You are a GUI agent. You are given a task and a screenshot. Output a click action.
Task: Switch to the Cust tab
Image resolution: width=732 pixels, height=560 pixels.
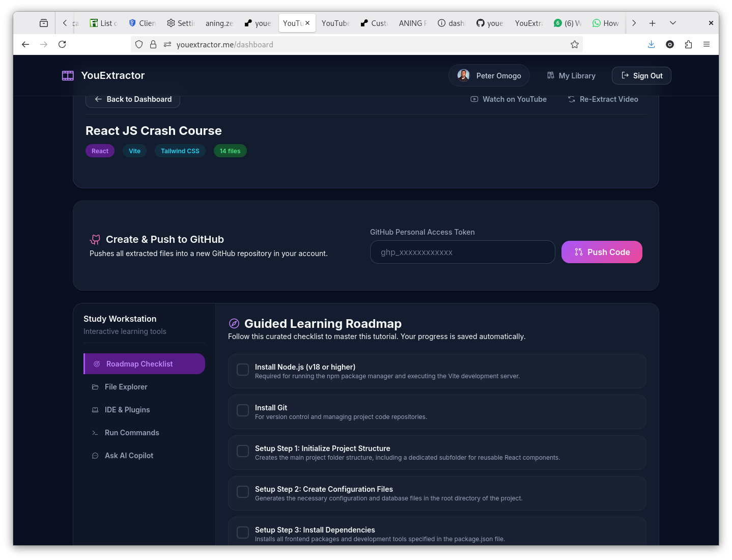pyautogui.click(x=374, y=23)
